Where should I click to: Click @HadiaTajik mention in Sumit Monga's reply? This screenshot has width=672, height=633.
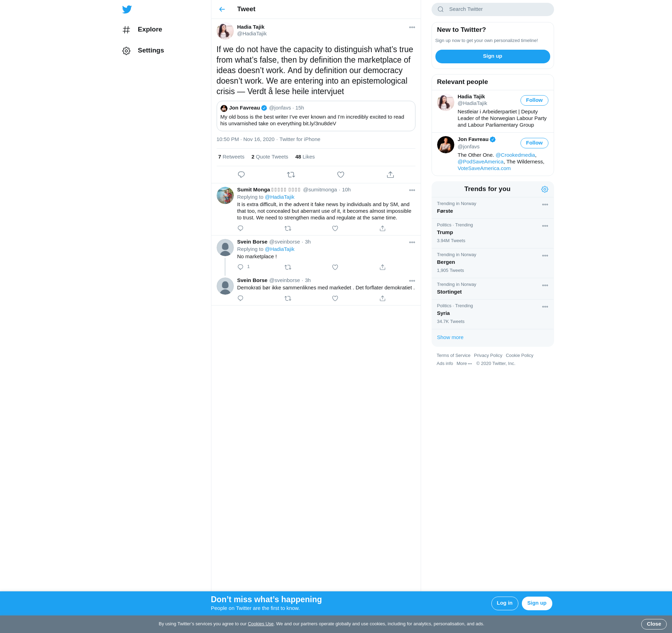click(279, 197)
